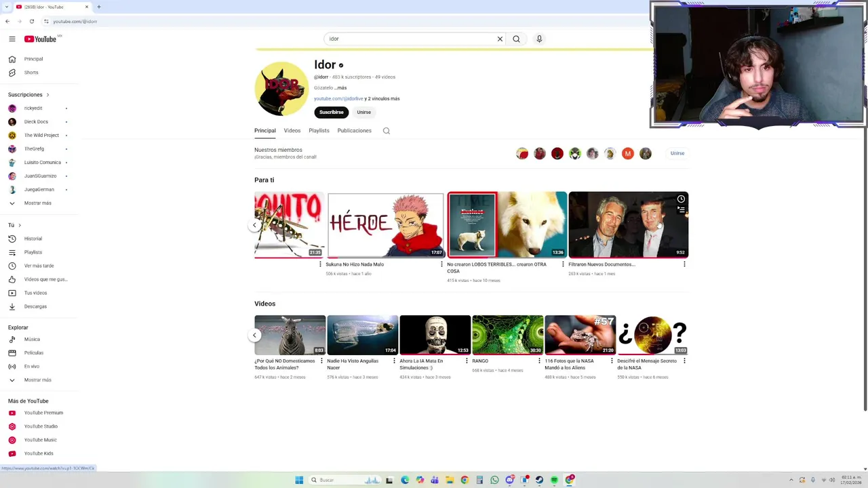The image size is (868, 488).
Task: Open YouTube Music
Action: pyautogui.click(x=39, y=440)
